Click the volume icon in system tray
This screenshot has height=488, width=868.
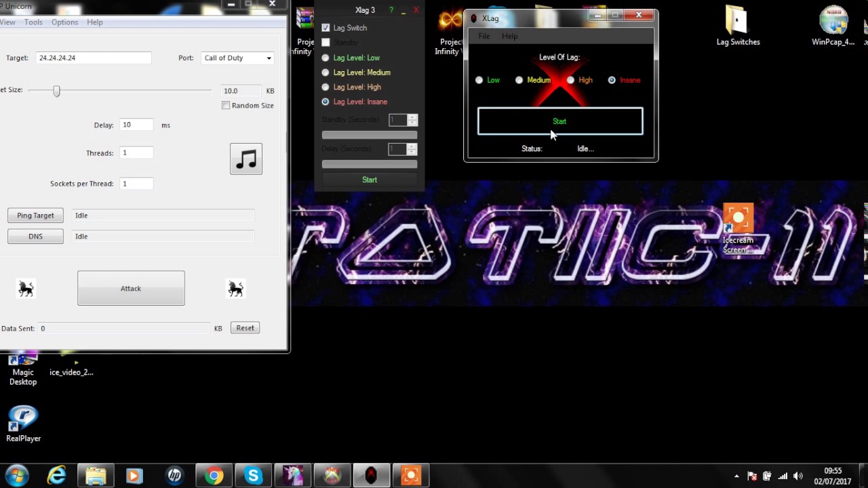[798, 476]
